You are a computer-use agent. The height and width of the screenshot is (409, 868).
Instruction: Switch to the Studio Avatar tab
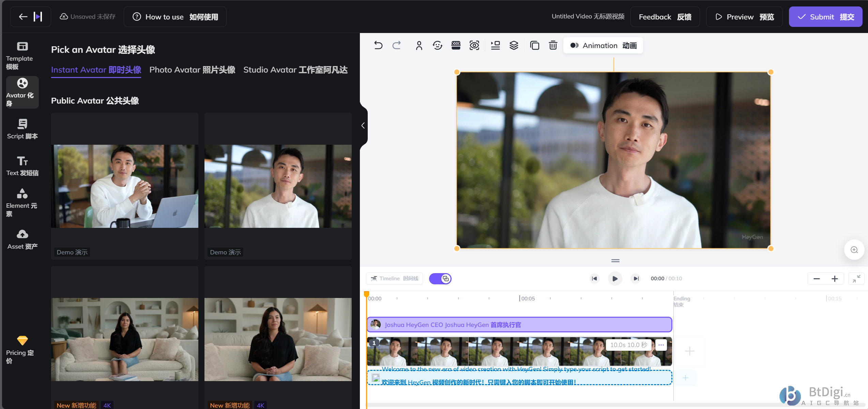click(295, 70)
